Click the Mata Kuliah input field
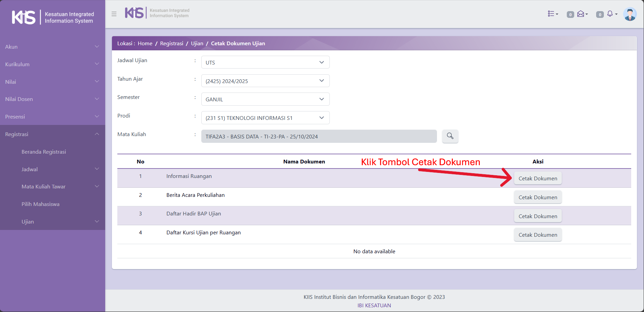Image resolution: width=644 pixels, height=312 pixels. pyautogui.click(x=319, y=136)
